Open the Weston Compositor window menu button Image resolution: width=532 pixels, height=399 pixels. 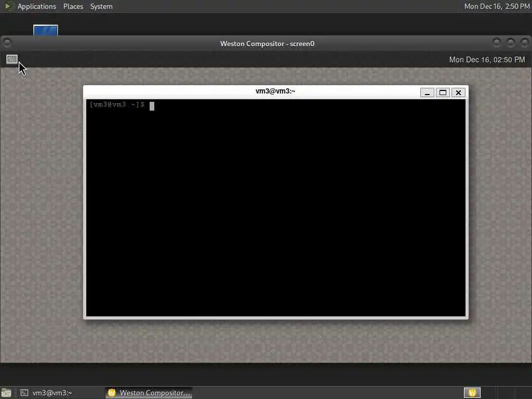7,43
